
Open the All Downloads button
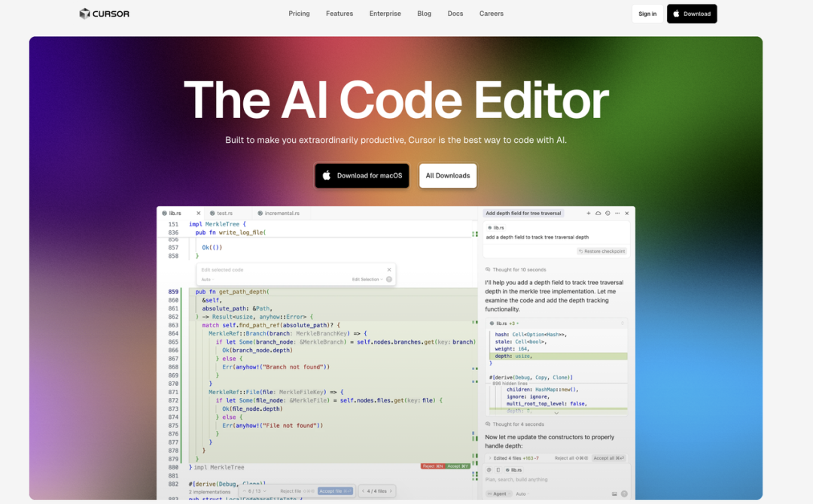click(448, 175)
